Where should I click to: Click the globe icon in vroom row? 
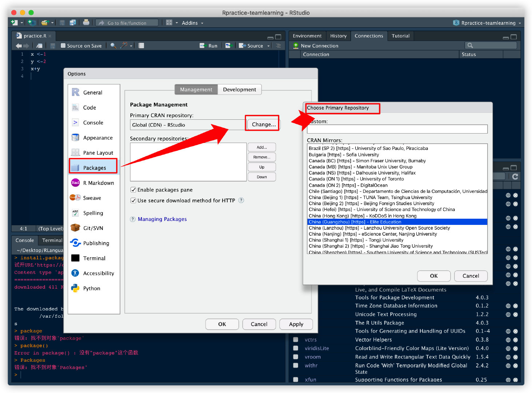508,357
